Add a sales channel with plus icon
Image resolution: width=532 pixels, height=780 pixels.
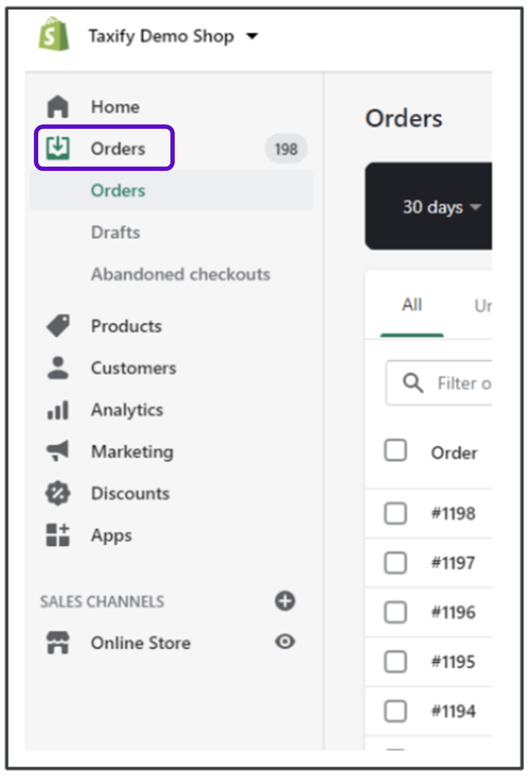285,601
